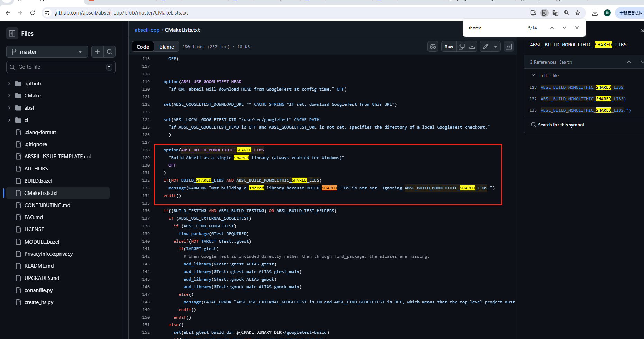Click the browser address bar URL

point(121,13)
